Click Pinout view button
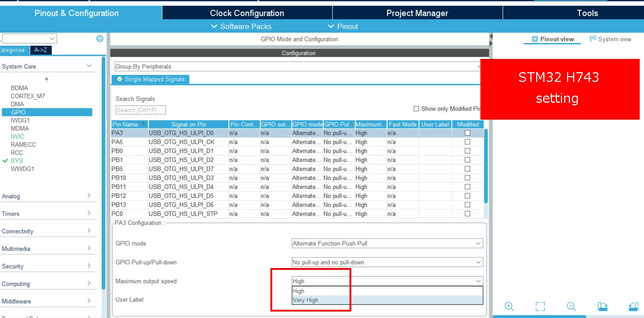This screenshot has width=644, height=318. pyautogui.click(x=553, y=39)
